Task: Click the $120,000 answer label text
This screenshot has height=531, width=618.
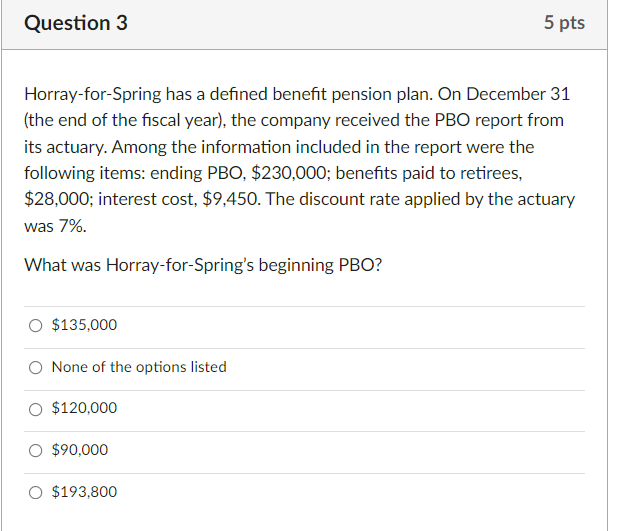Action: click(84, 408)
